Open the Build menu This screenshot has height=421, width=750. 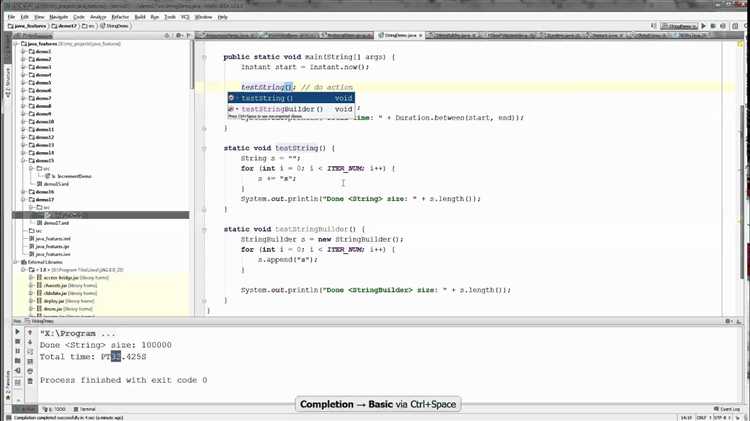[140, 17]
